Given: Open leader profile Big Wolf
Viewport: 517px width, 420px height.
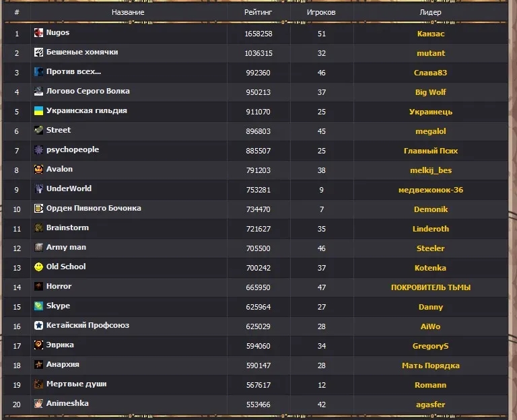Looking at the screenshot, I should pyautogui.click(x=430, y=92).
